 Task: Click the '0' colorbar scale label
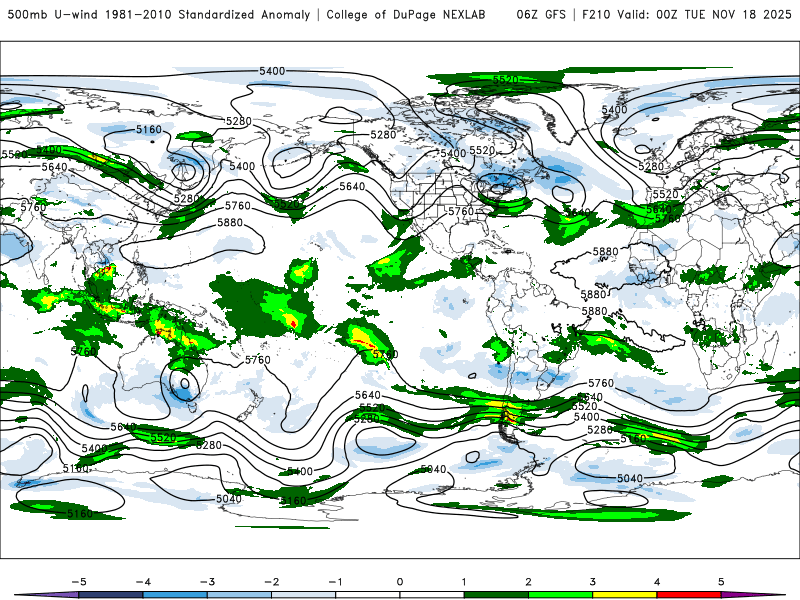point(400,582)
